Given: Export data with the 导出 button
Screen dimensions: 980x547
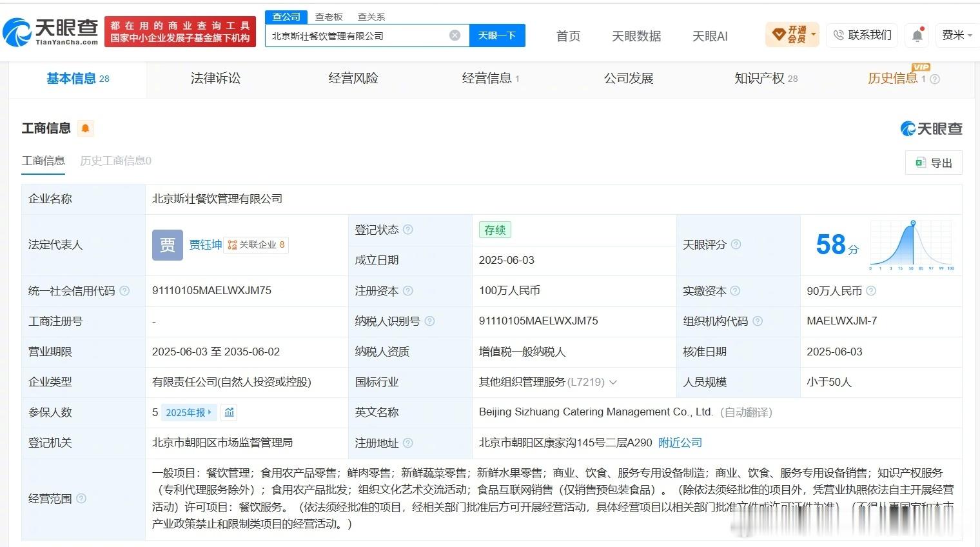Looking at the screenshot, I should click(x=934, y=163).
